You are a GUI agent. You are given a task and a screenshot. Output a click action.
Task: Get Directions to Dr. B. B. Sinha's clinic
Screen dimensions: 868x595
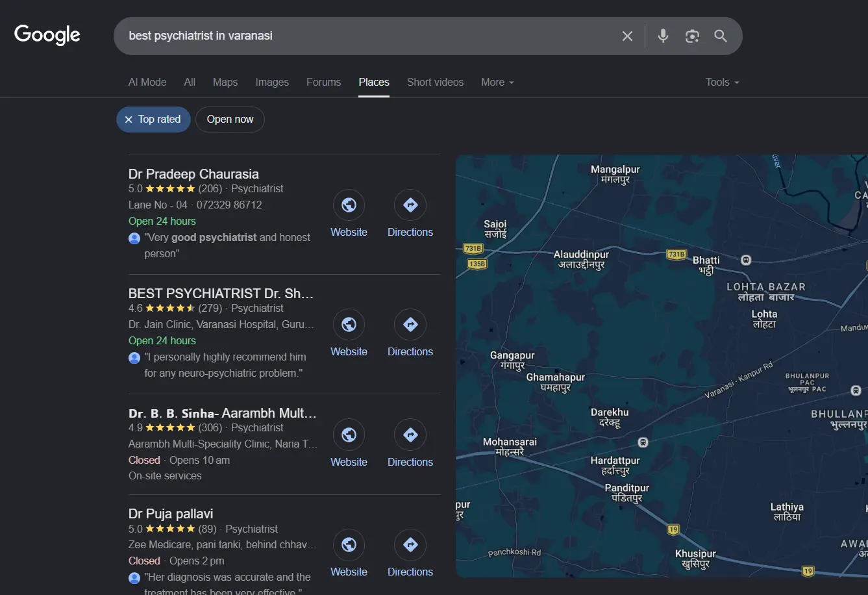(410, 434)
